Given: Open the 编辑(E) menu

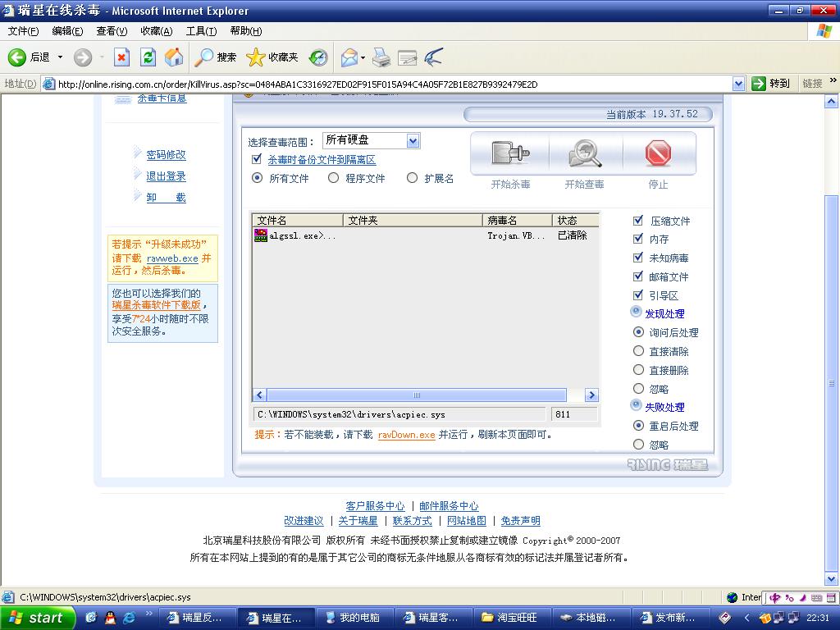Looking at the screenshot, I should [x=67, y=31].
